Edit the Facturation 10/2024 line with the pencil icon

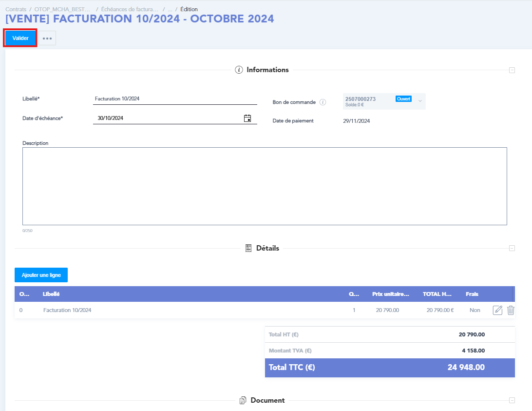(x=497, y=310)
